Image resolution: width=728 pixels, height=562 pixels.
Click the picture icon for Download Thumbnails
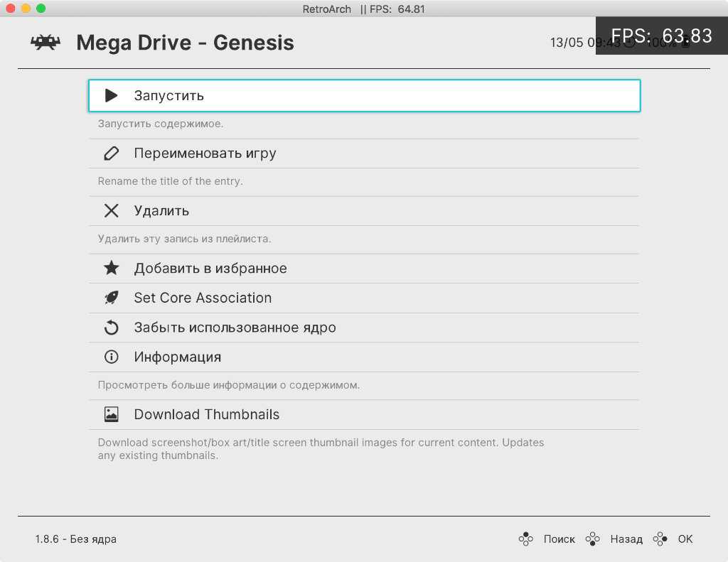[x=111, y=415]
